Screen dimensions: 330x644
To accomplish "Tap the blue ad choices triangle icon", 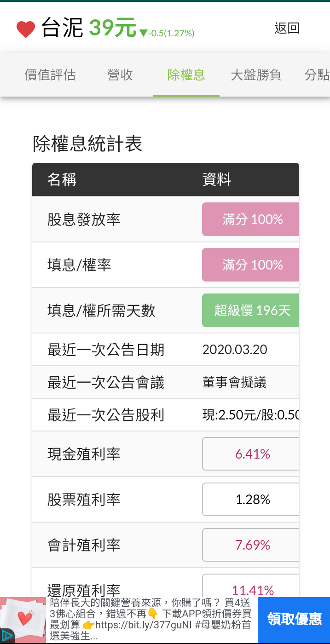I will tap(7, 635).
